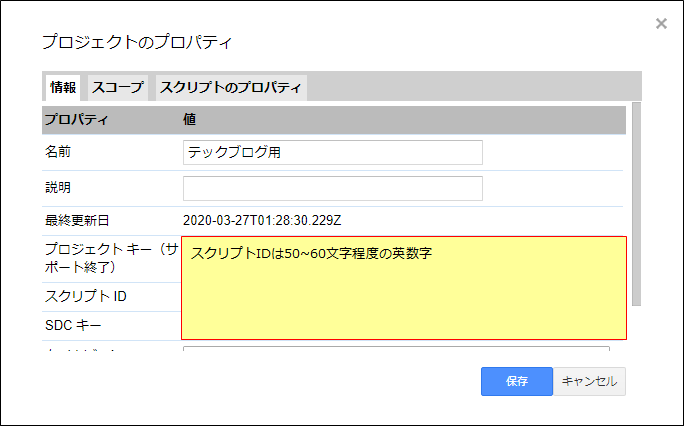
Task: Click the 名前 input containing テックブログ用
Action: click(x=333, y=153)
